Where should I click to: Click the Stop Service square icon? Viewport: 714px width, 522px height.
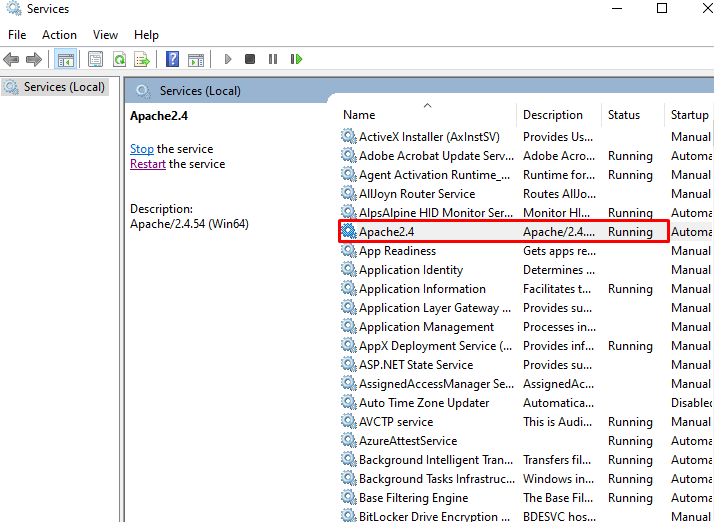pos(250,59)
